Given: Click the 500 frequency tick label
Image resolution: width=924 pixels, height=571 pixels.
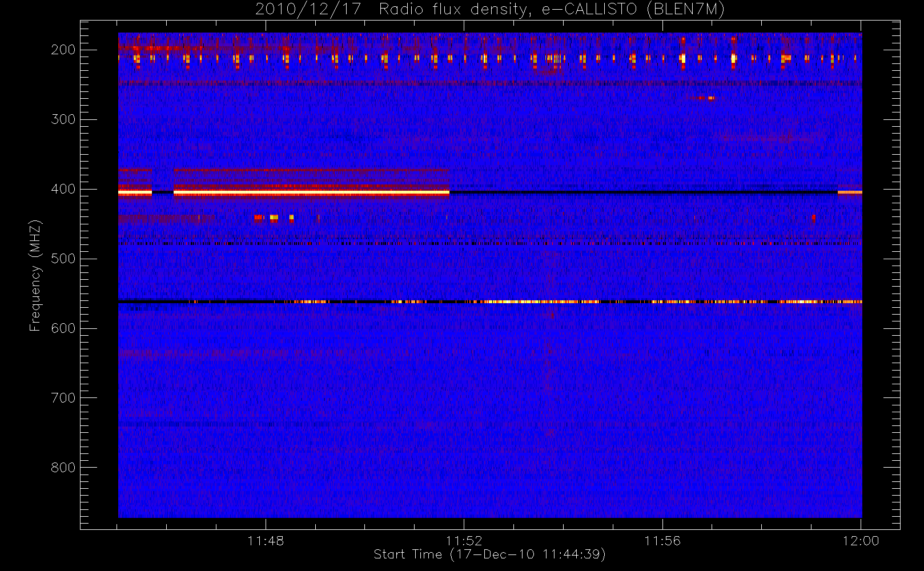Looking at the screenshot, I should coord(63,259).
